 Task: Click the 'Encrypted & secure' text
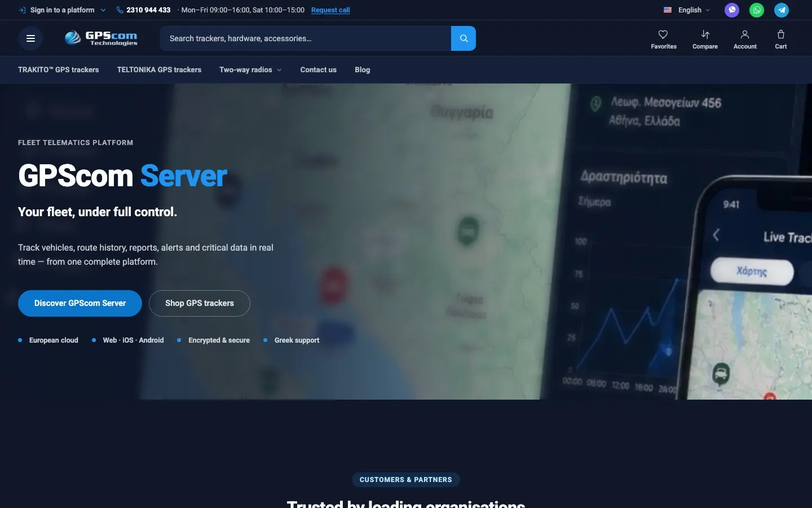[x=219, y=340]
